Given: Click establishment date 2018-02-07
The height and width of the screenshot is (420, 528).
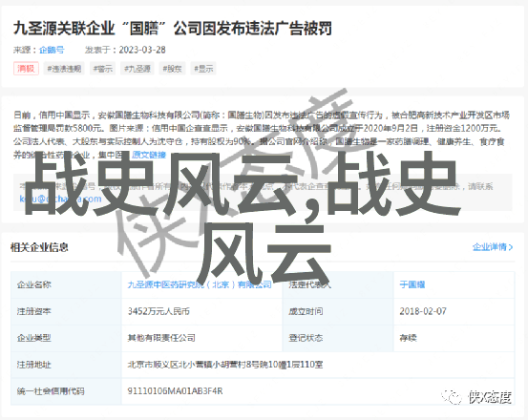Looking at the screenshot, I should tap(423, 311).
